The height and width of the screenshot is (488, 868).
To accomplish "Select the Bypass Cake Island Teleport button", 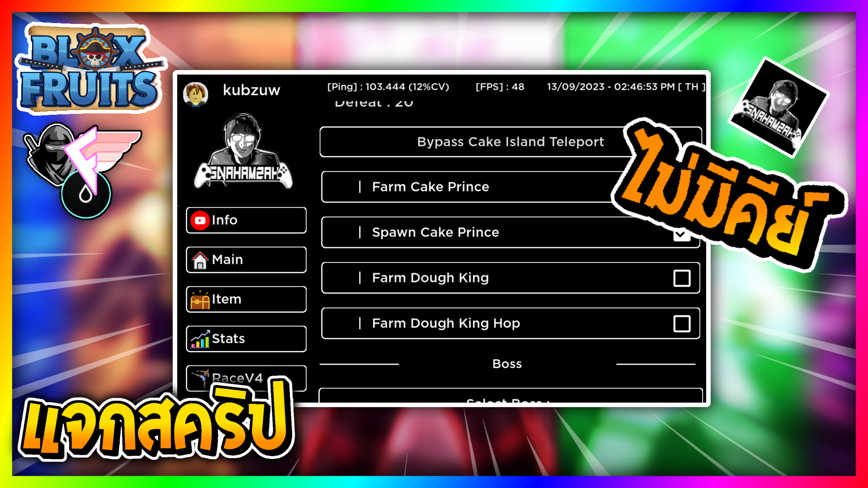I will 509,141.
